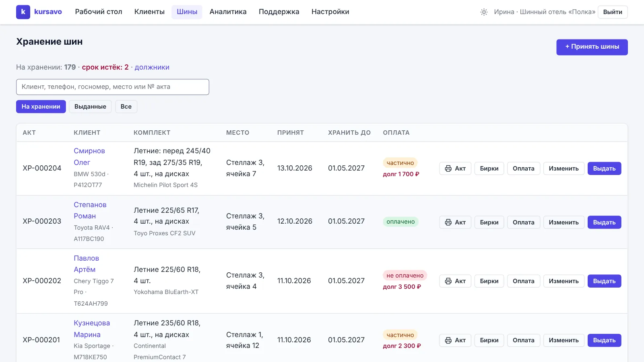Open Настройки in the top navigation
The height and width of the screenshot is (362, 644).
coord(330,12)
